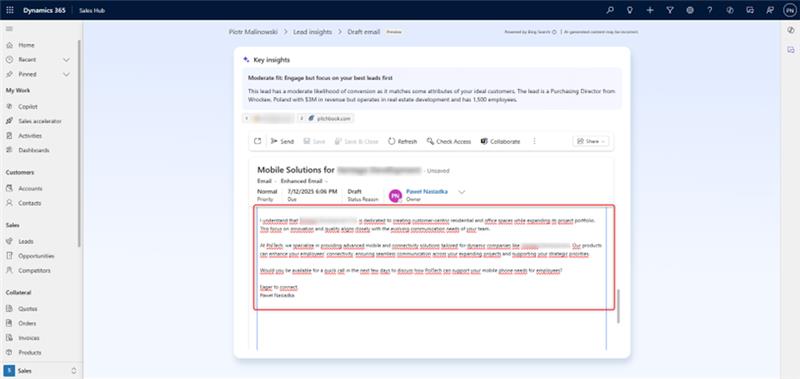Click the Sales Hub app name
The height and width of the screenshot is (379, 800).
click(92, 10)
